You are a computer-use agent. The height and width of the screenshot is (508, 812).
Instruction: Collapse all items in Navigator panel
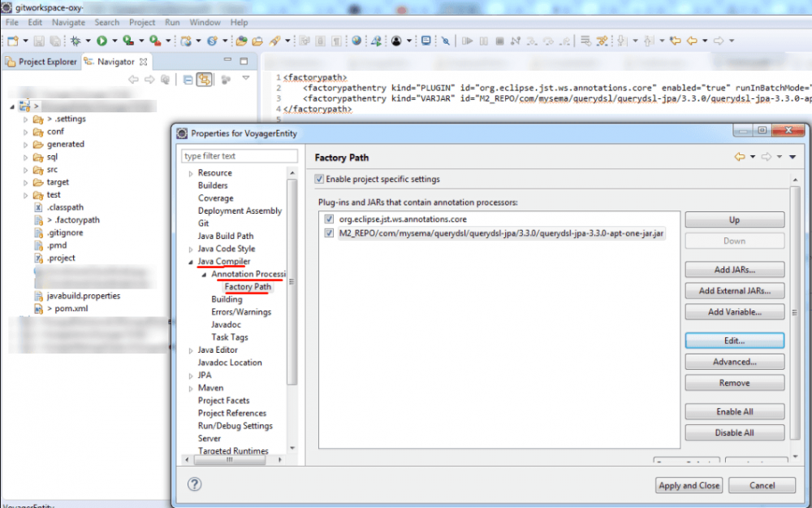(188, 79)
